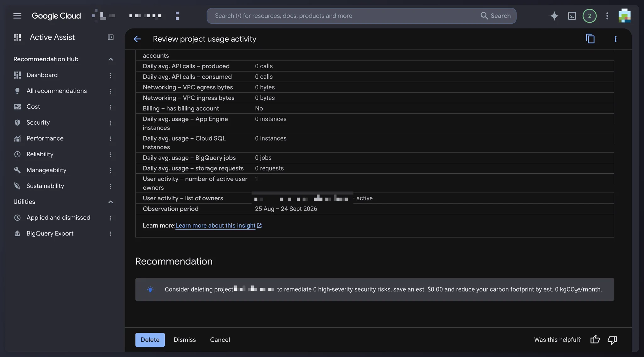Open Learn more about this insight link

(x=219, y=226)
